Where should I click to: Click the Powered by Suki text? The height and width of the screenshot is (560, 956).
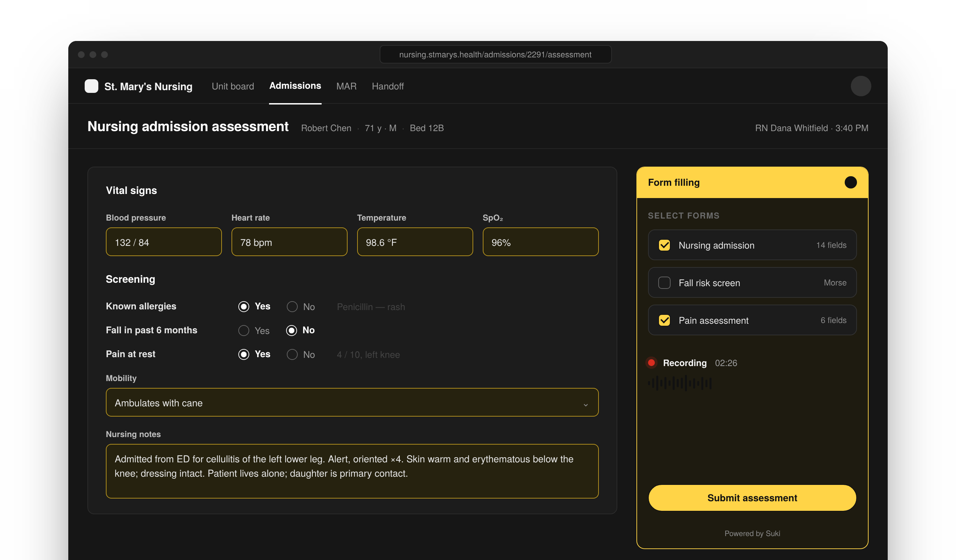coord(752,533)
